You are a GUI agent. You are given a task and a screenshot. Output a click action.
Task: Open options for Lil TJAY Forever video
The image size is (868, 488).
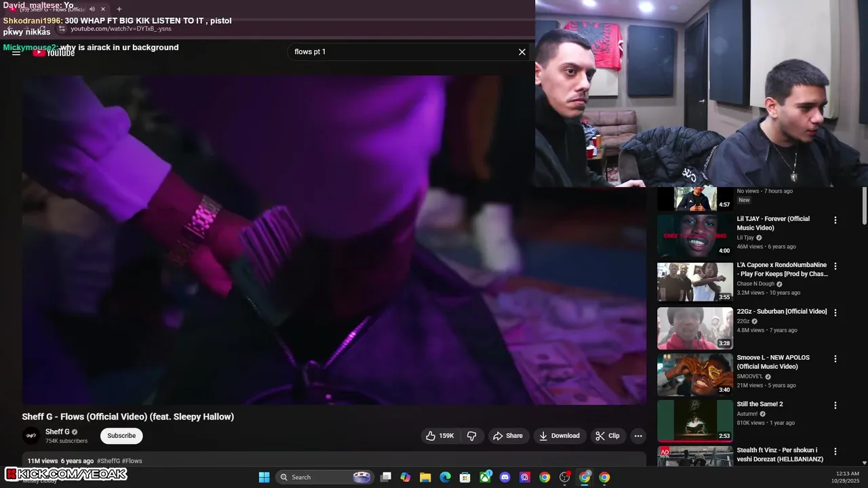[835, 220]
